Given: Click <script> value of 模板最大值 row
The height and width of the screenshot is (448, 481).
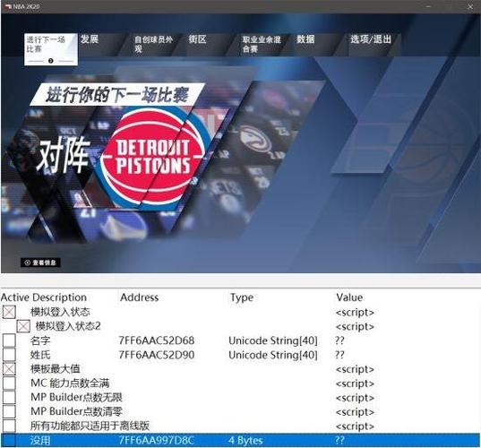Looking at the screenshot, I should coord(355,369).
